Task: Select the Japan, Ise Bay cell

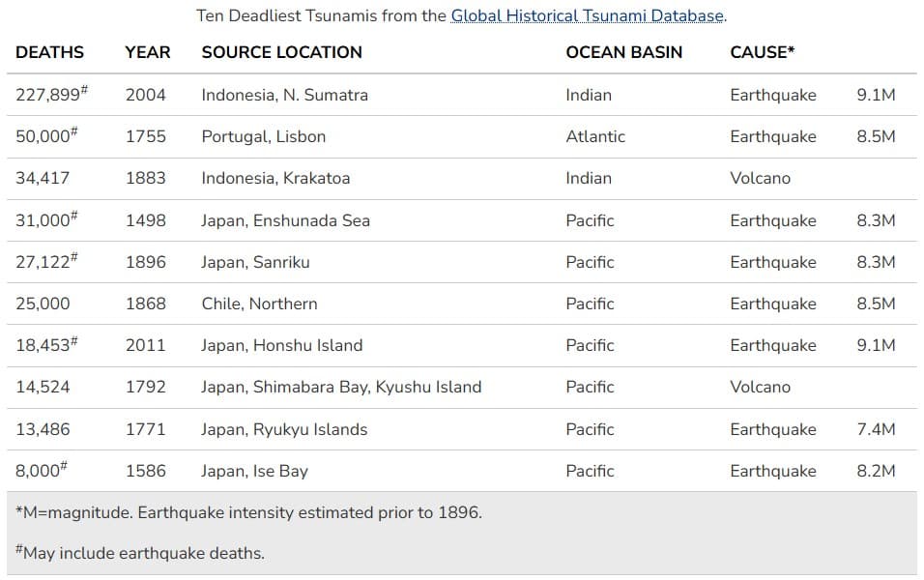Action: 254,471
